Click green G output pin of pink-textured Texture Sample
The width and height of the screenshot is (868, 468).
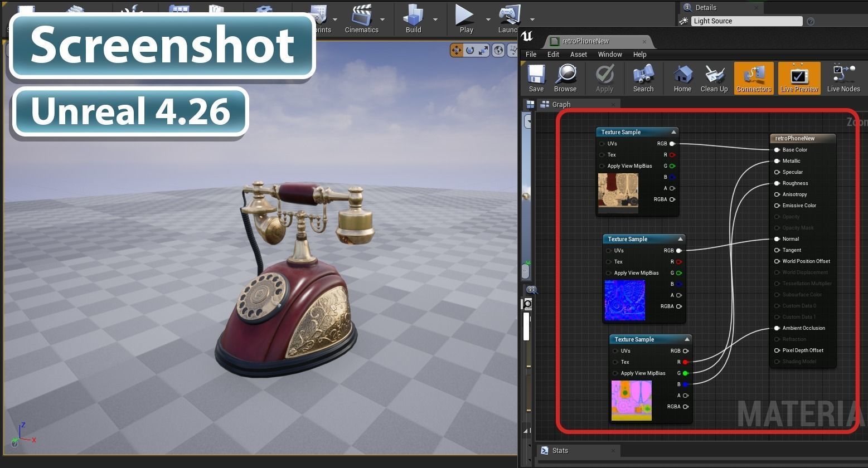pyautogui.click(x=686, y=373)
